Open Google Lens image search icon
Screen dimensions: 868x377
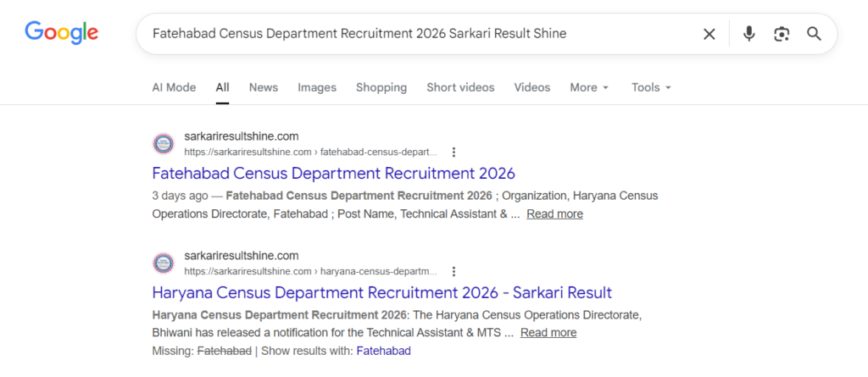click(x=781, y=34)
